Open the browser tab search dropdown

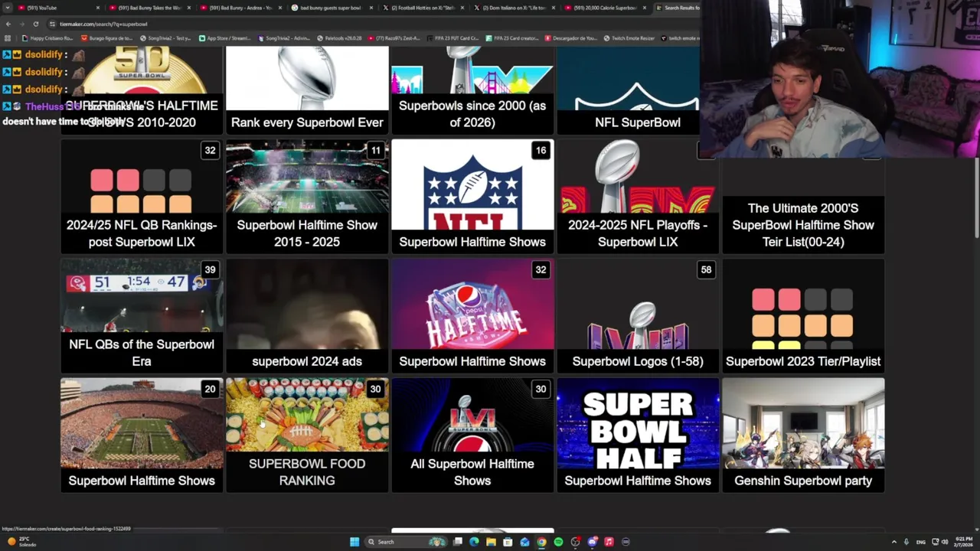pos(8,8)
